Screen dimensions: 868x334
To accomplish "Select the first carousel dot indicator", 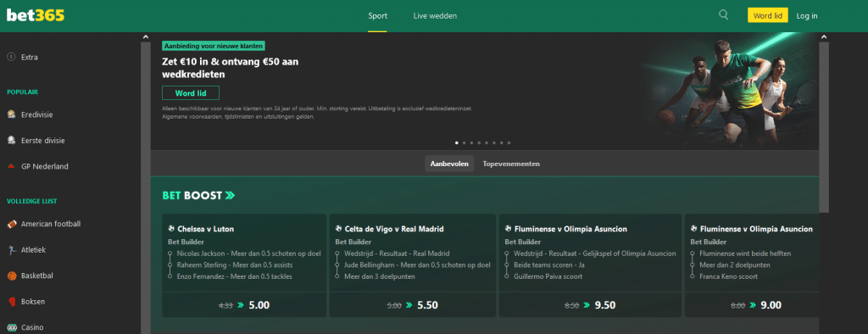I will coord(457,143).
